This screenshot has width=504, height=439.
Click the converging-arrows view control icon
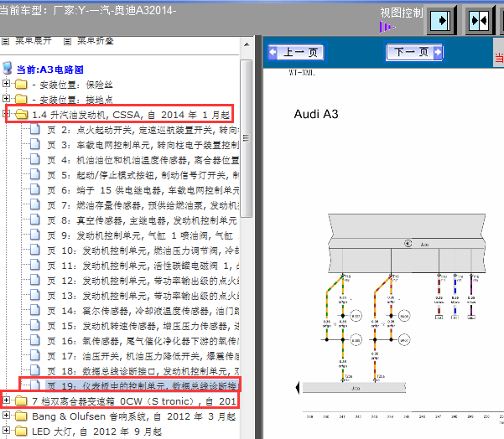(479, 21)
